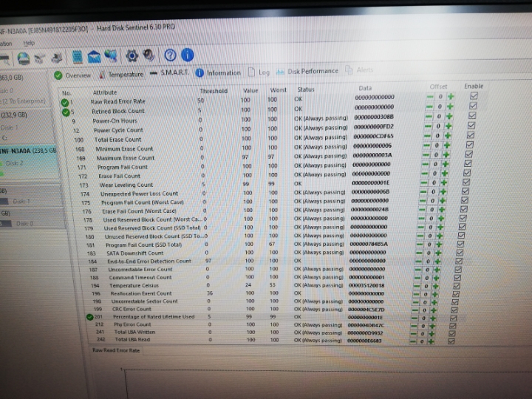Image resolution: width=532 pixels, height=399 pixels.
Task: Increase offset for Total LBA Written
Action: tap(432, 334)
